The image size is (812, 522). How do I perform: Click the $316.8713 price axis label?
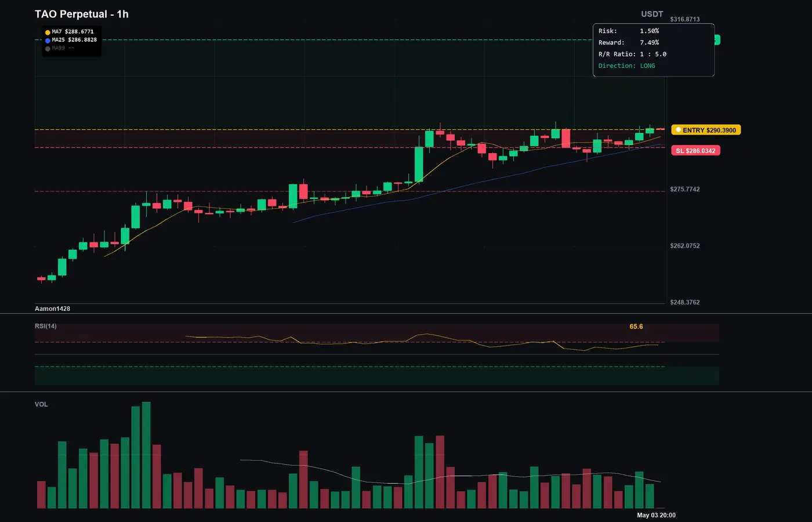pyautogui.click(x=685, y=19)
